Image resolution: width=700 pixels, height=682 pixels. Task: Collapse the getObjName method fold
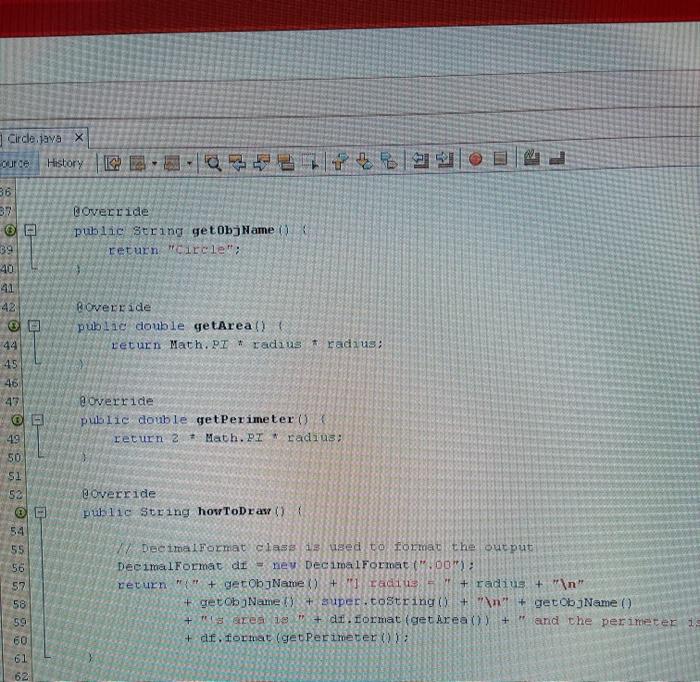click(30, 230)
